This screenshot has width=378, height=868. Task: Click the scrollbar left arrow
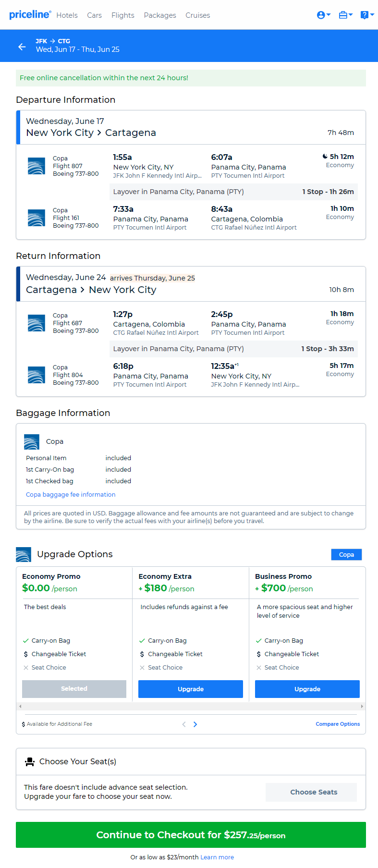[x=20, y=706]
